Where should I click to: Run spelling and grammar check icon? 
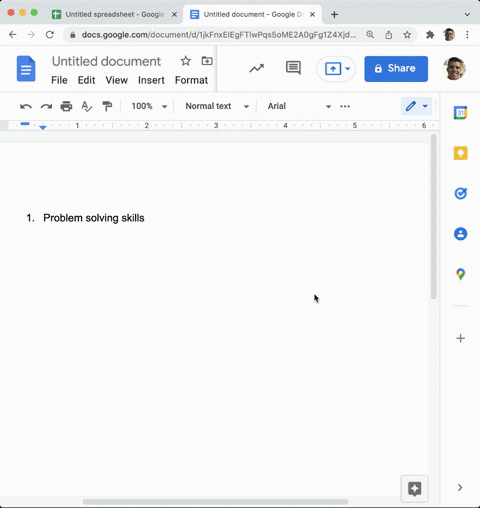click(86, 106)
